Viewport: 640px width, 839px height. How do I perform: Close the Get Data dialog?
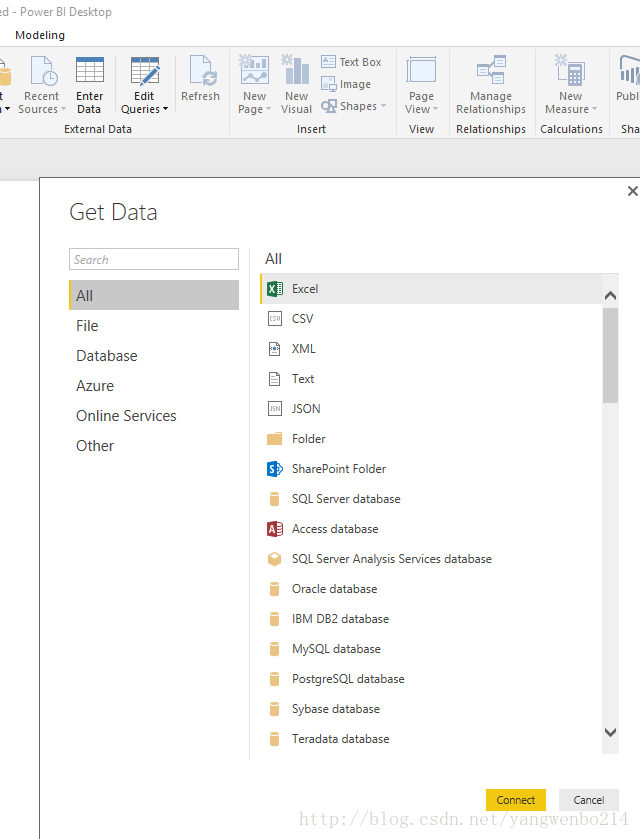(x=633, y=191)
